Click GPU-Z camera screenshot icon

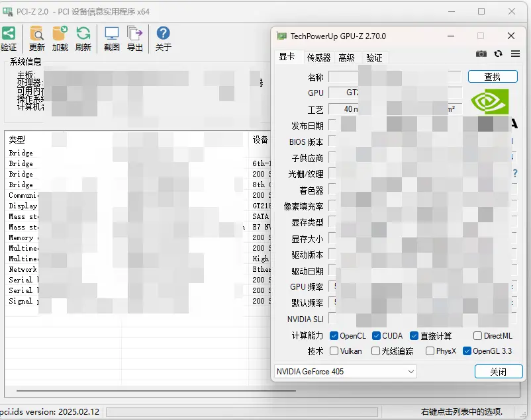point(481,54)
